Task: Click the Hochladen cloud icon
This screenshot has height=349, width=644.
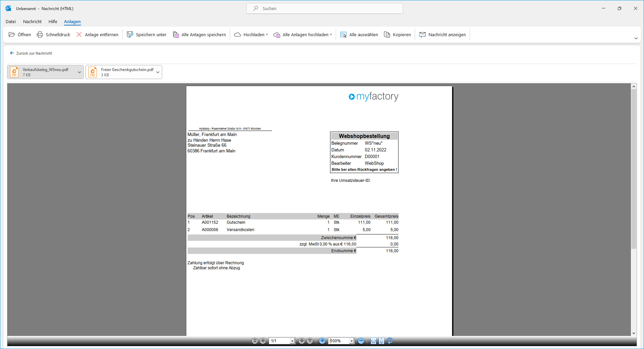Action: [x=238, y=34]
